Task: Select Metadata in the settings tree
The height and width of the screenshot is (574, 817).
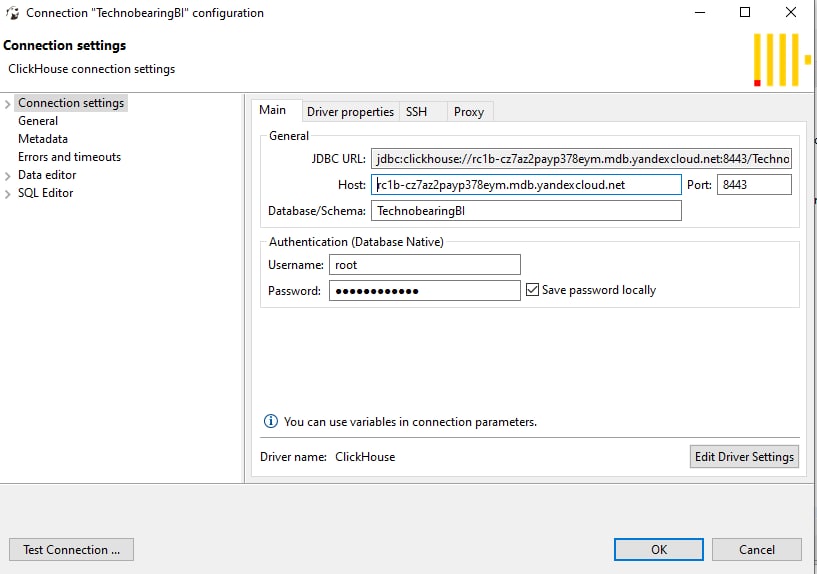Action: click(43, 139)
